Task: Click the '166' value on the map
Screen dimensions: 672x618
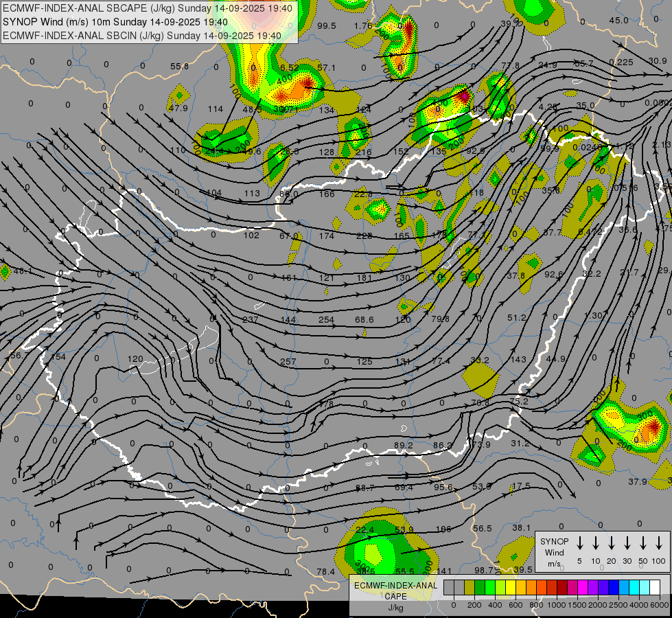Action: pos(327,194)
